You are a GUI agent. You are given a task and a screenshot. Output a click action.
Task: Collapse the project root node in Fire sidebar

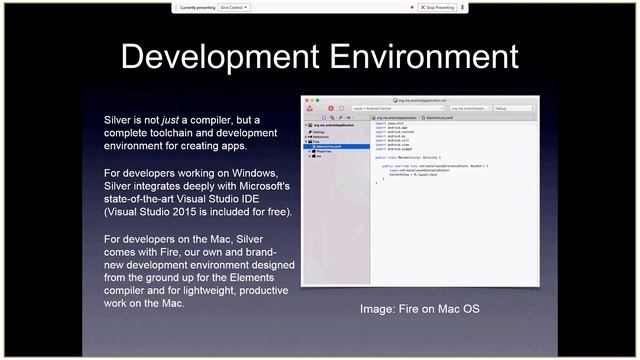(x=306, y=125)
